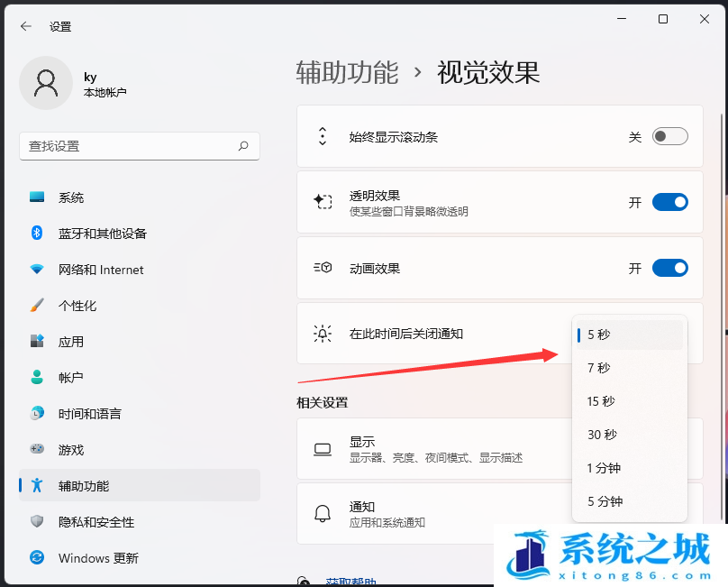Maximize the Settings window
The width and height of the screenshot is (728, 587).
tap(663, 19)
